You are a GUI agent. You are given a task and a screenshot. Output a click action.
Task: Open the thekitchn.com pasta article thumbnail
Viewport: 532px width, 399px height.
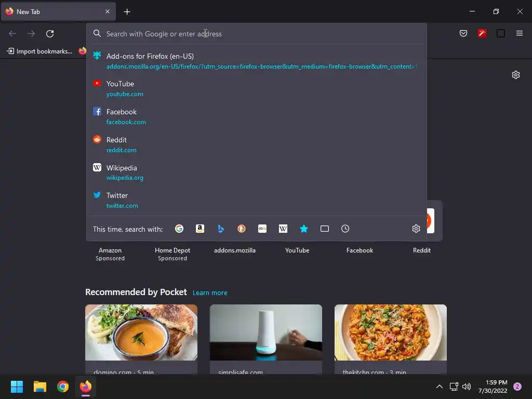click(x=391, y=332)
